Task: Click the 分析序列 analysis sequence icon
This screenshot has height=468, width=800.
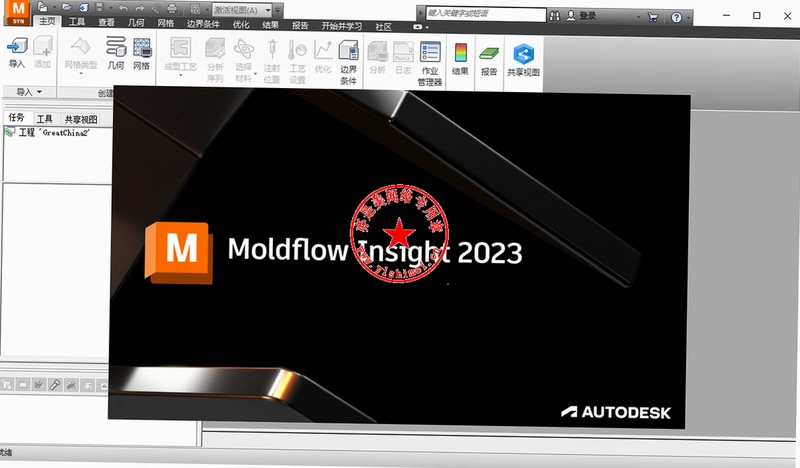Action: tap(215, 60)
